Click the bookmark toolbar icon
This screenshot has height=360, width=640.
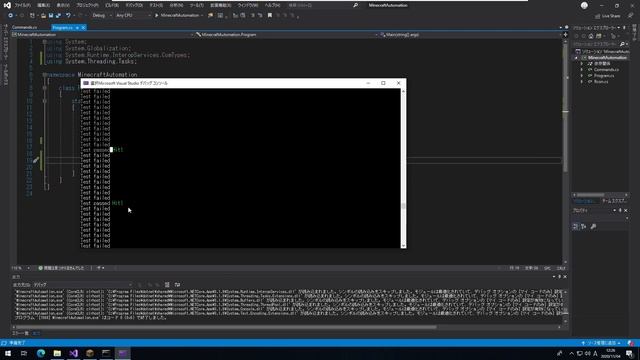pyautogui.click(x=270, y=16)
